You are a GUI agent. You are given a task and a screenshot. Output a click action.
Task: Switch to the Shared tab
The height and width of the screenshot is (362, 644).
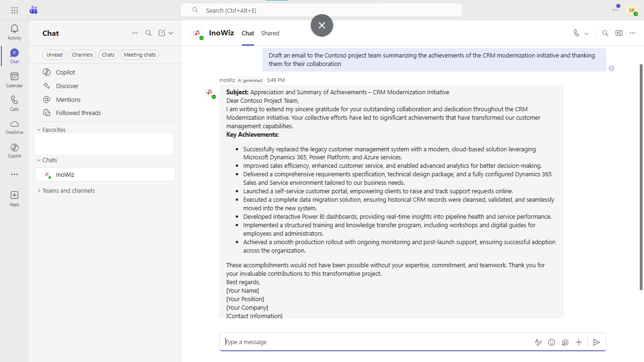pos(270,33)
